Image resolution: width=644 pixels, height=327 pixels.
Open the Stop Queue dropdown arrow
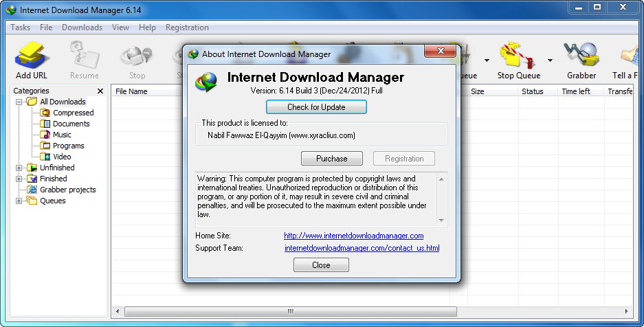550,60
